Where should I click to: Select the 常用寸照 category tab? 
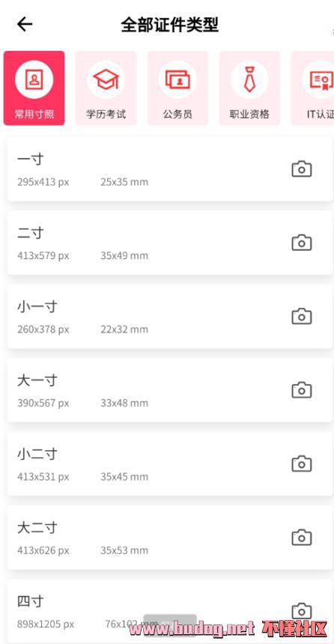tap(34, 88)
